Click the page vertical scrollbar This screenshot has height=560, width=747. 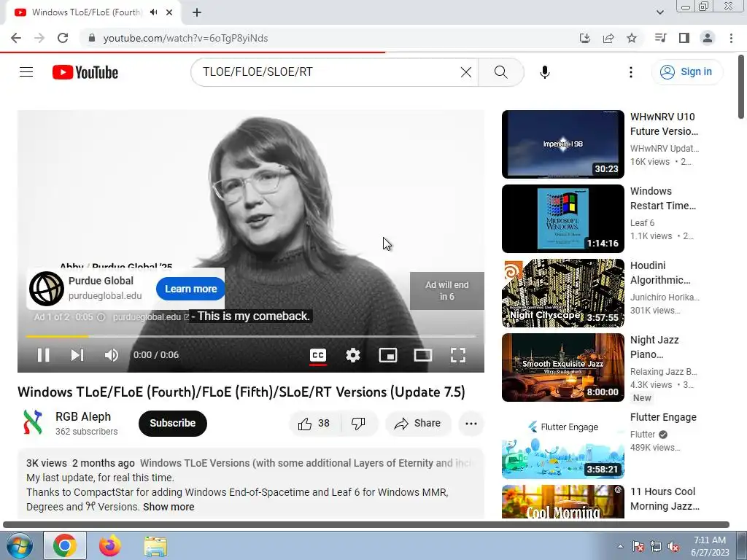click(741, 86)
